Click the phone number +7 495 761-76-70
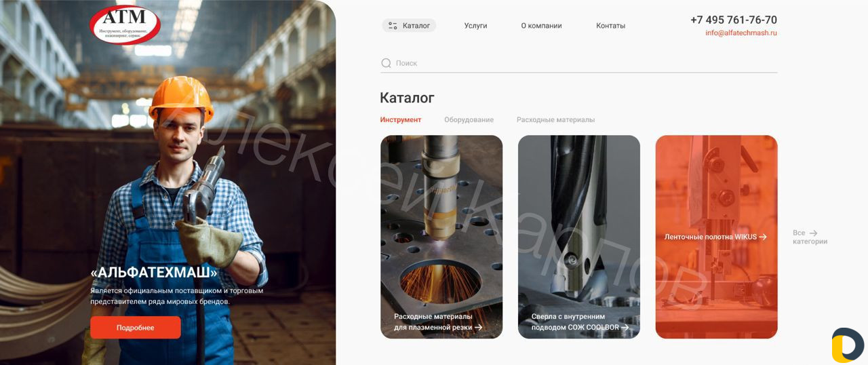Image resolution: width=868 pixels, height=365 pixels. [x=734, y=20]
